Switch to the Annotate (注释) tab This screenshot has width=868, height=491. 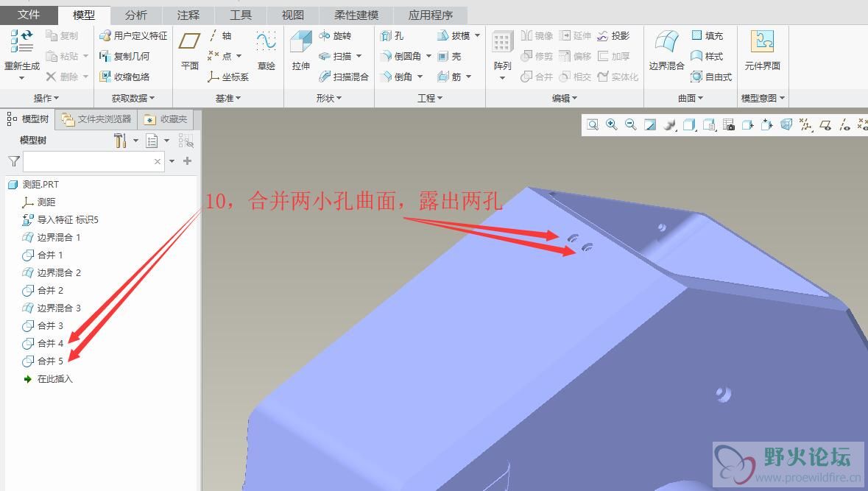188,15
